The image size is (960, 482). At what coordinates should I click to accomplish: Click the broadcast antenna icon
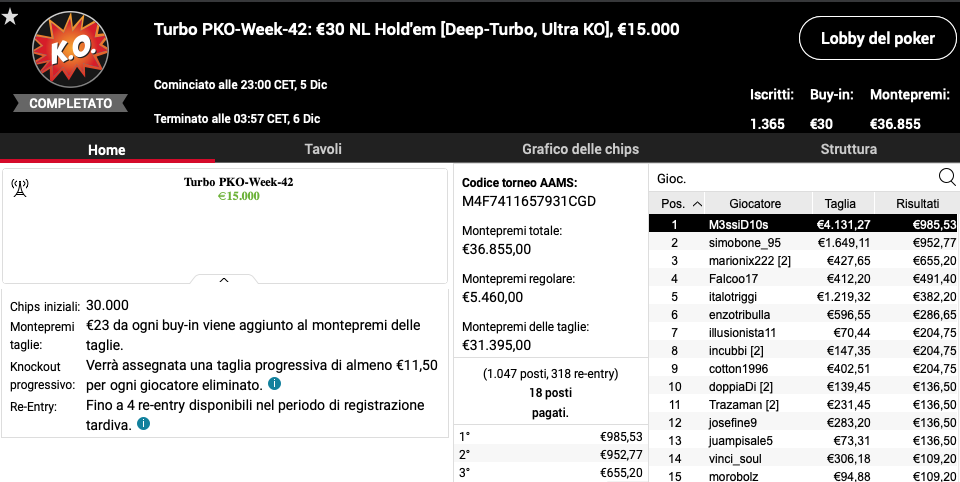click(x=20, y=189)
